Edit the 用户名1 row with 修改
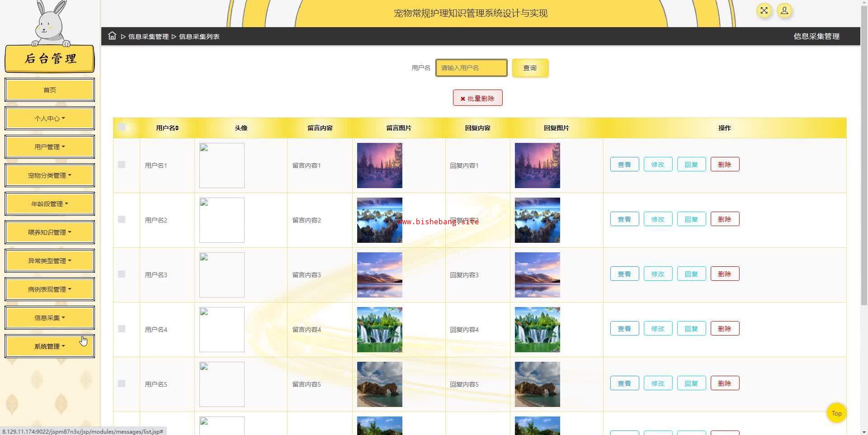868x435 pixels. pyautogui.click(x=658, y=165)
